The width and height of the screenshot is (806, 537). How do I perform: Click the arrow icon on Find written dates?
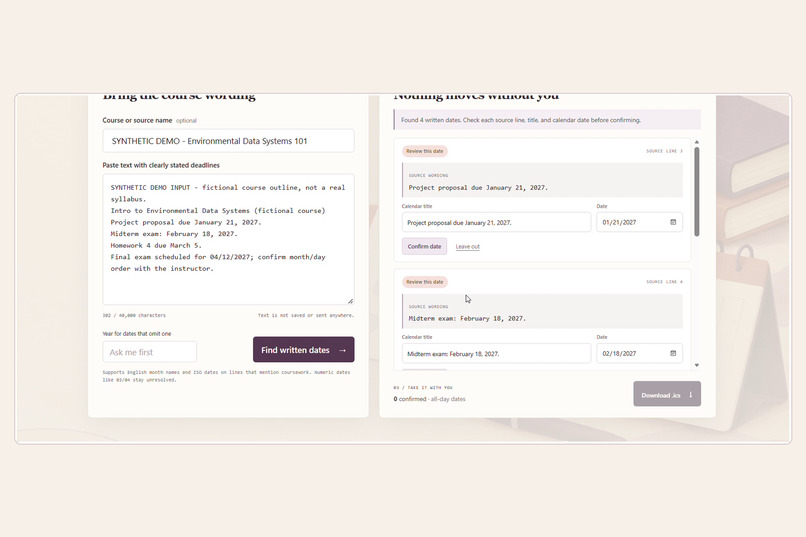pos(342,350)
